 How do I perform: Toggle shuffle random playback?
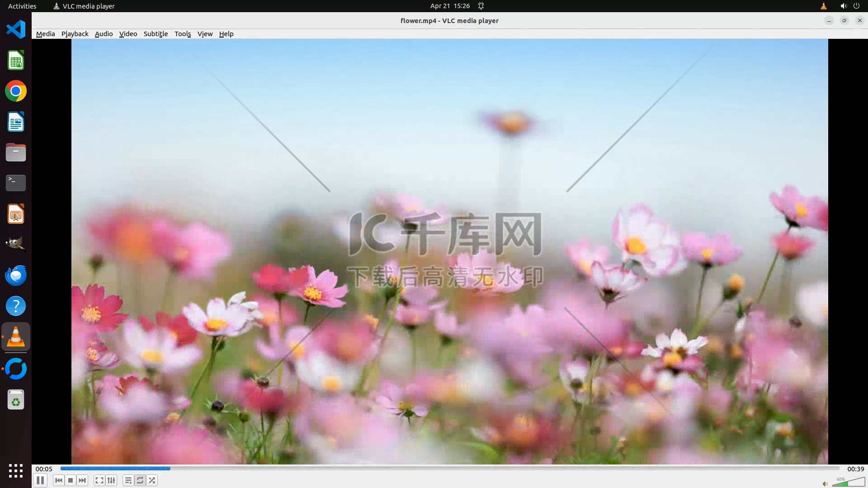point(152,480)
